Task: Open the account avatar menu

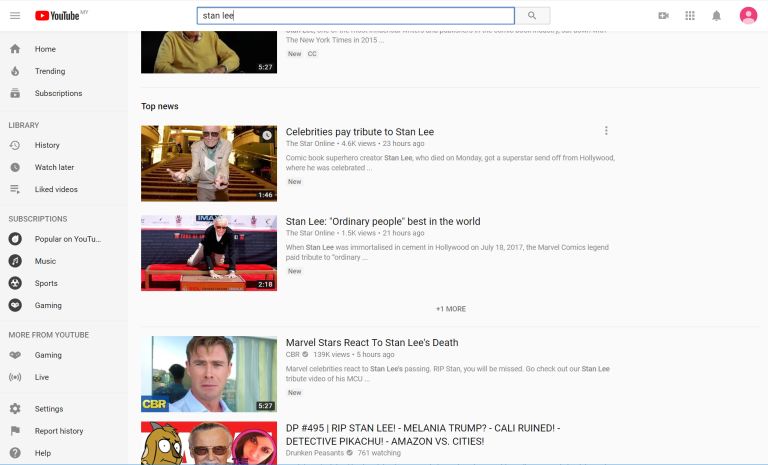Action: point(748,16)
